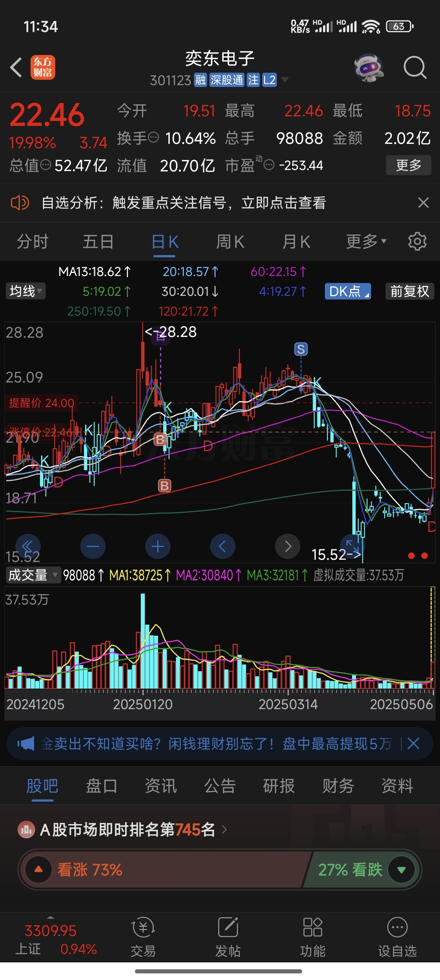Screen dimensions: 440x980
Task: Tap the speaker icon beside 自选分析
Action: coord(20,203)
